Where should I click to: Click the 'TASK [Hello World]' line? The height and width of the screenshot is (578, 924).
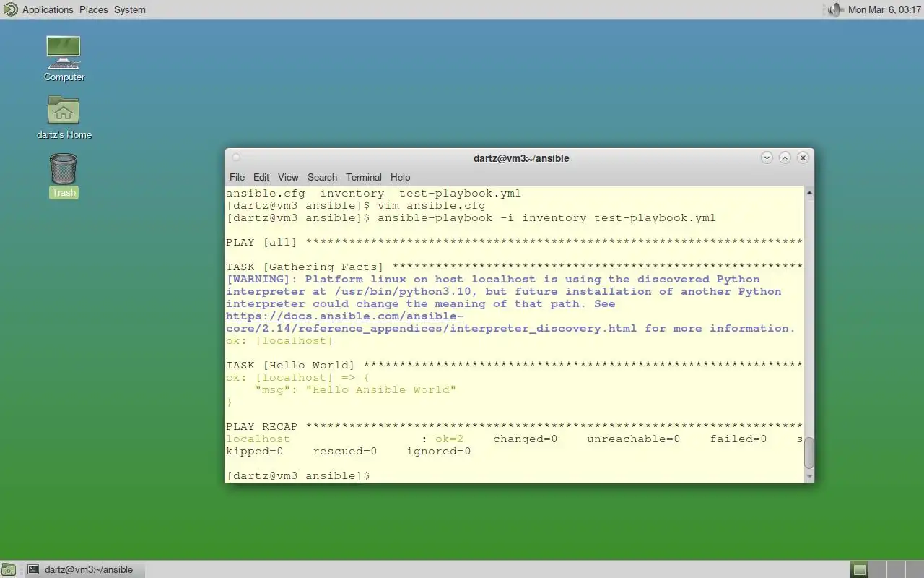[515, 365]
